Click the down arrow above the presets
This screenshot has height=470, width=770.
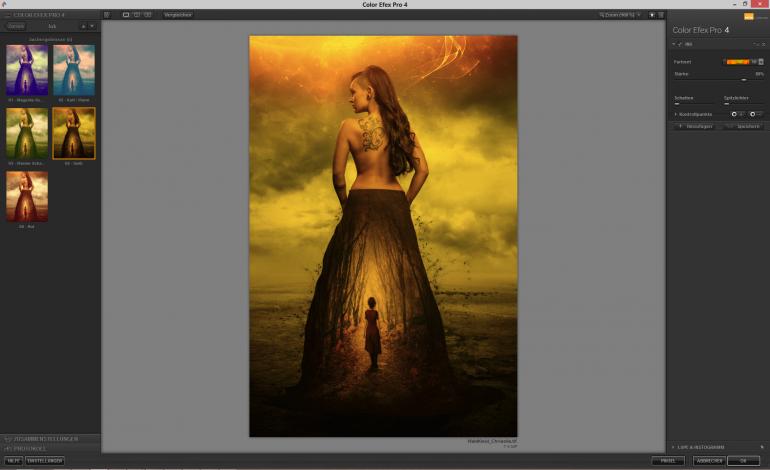[x=91, y=26]
